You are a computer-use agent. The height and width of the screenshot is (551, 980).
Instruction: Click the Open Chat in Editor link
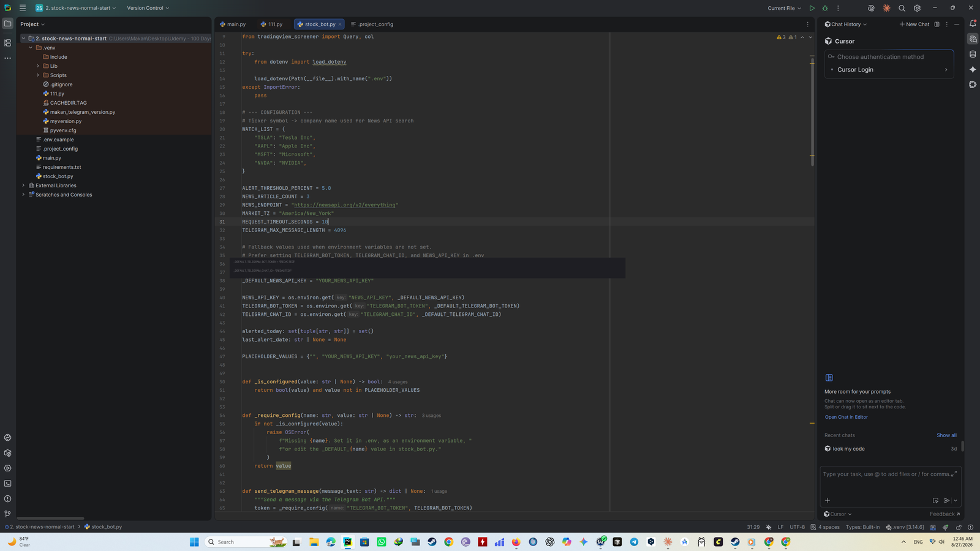846,417
